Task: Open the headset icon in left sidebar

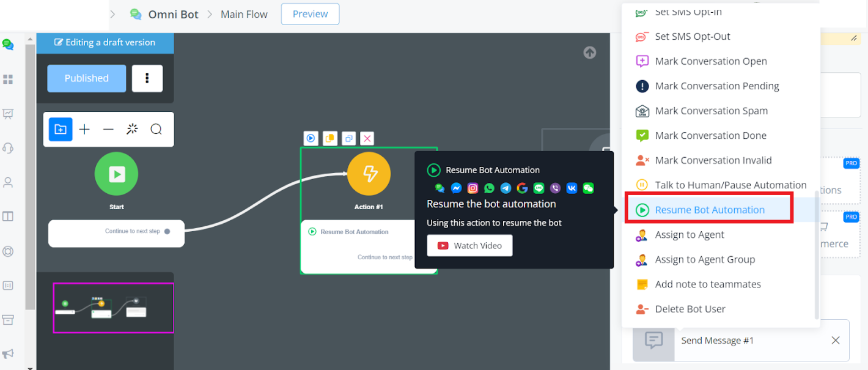Action: (x=8, y=148)
